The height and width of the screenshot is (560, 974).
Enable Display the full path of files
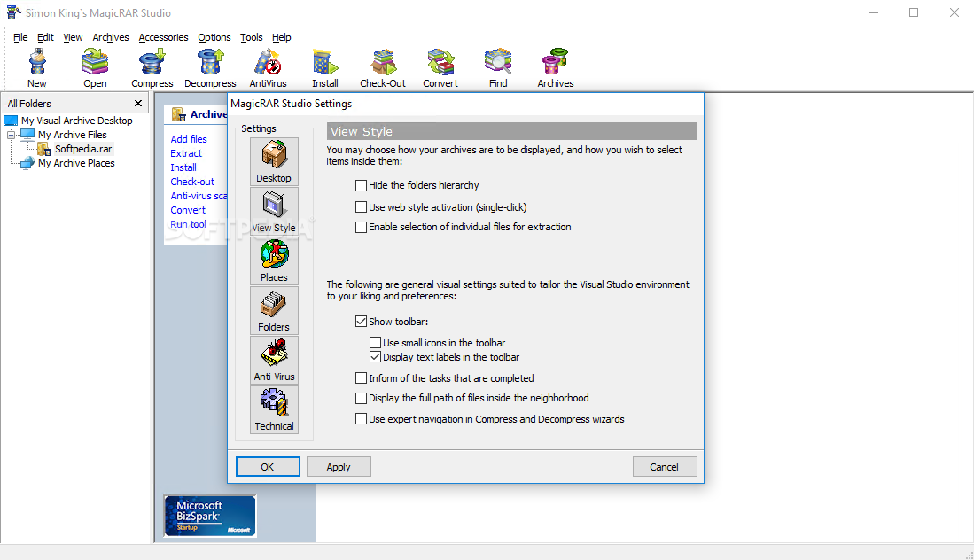coord(361,397)
